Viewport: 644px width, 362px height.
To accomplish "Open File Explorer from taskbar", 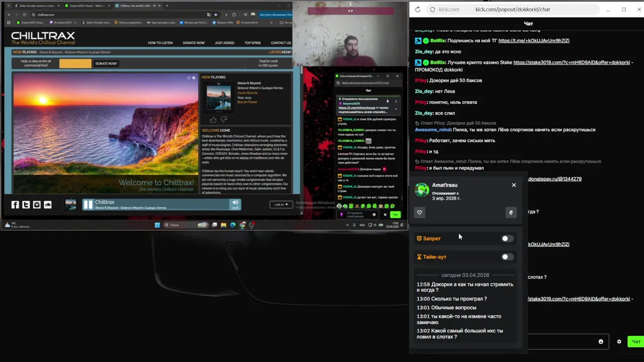I will pyautogui.click(x=223, y=225).
